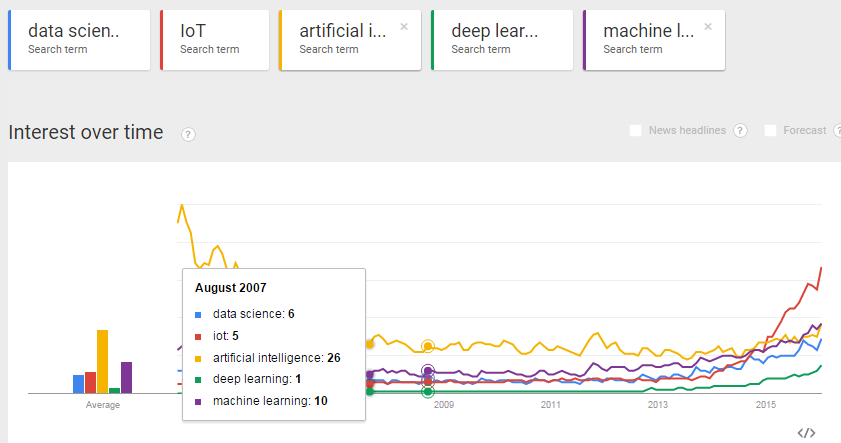The width and height of the screenshot is (841, 443).
Task: Click the 2015 label on time axis
Action: click(766, 405)
